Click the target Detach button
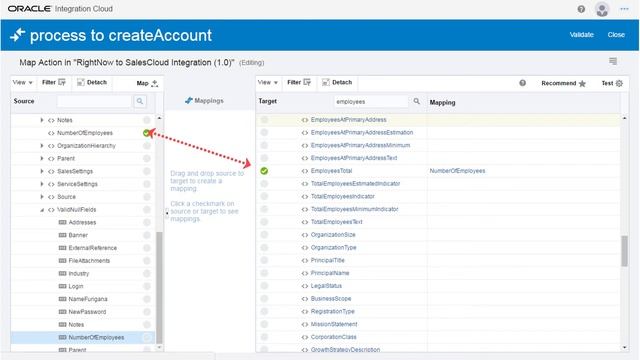 tap(337, 82)
